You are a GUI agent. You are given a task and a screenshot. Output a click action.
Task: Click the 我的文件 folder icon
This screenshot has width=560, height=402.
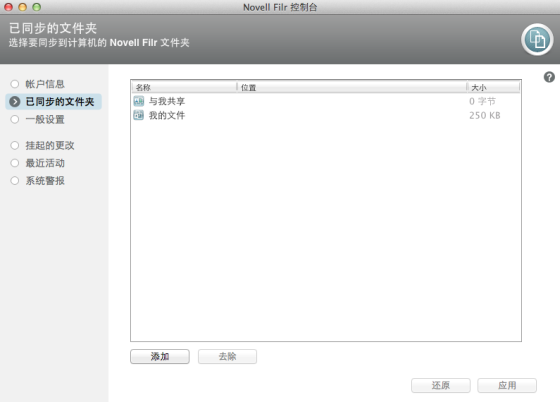pyautogui.click(x=139, y=115)
